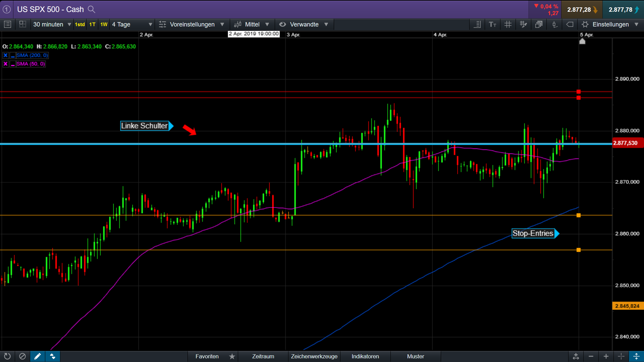Click the price tag label icon
The width and height of the screenshot is (644, 362).
570,24
